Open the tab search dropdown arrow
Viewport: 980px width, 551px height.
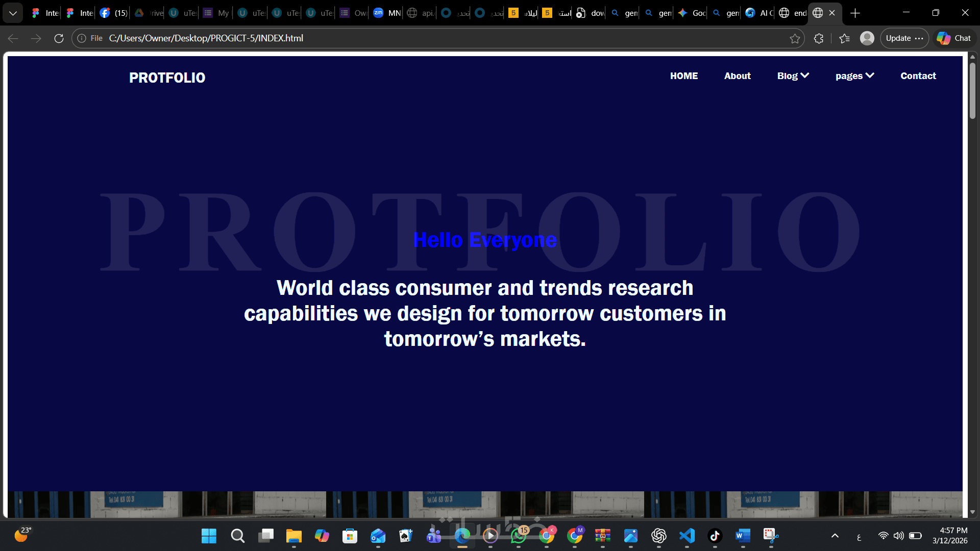tap(13, 13)
